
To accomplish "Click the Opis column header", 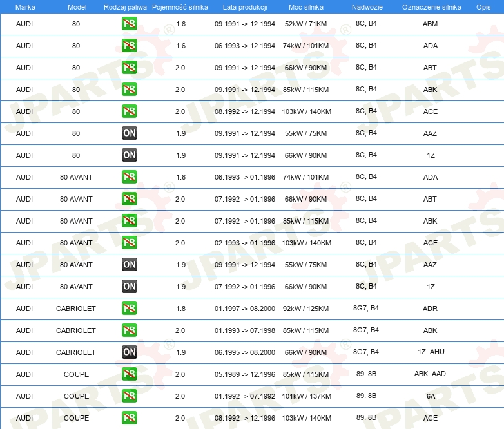I will point(483,7).
